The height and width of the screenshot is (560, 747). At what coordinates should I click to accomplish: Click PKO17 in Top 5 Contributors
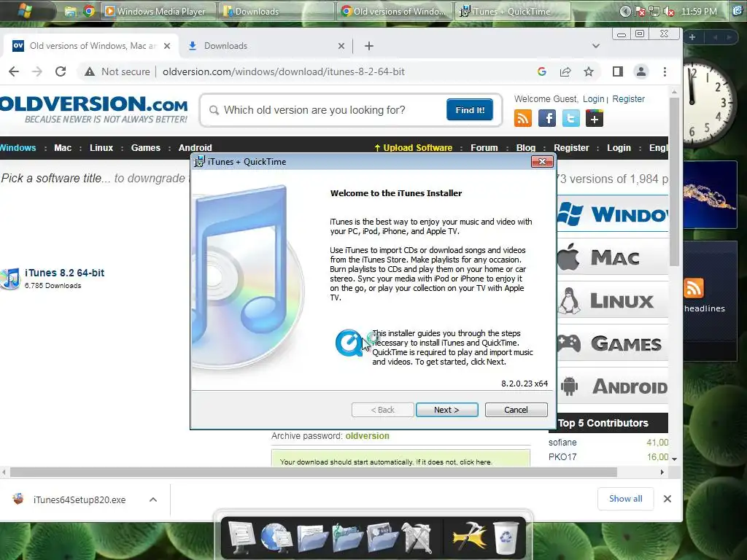click(562, 456)
